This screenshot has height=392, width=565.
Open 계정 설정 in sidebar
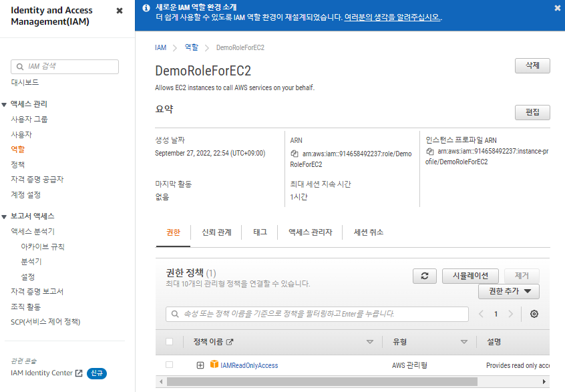(x=25, y=195)
